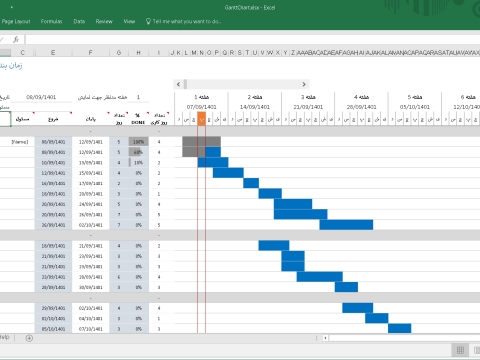Viewport: 480px width, 360px height.
Task: Open the Data ribbon tab
Action: point(79,21)
